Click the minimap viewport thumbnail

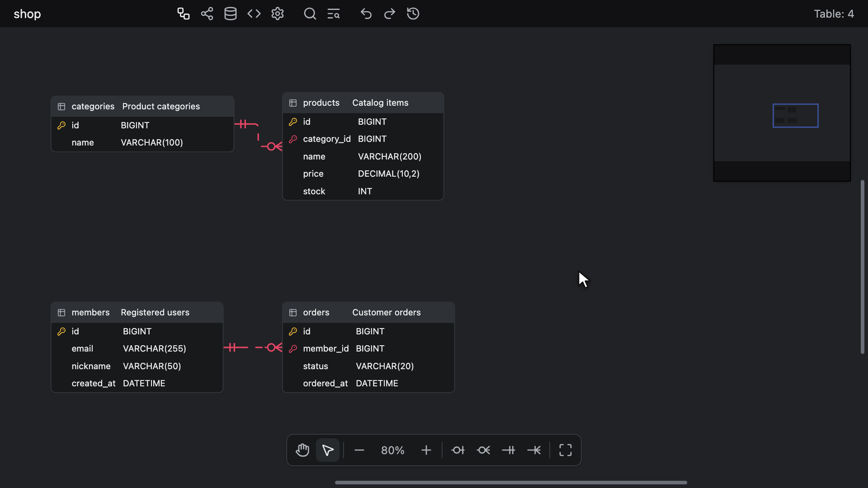coord(796,116)
